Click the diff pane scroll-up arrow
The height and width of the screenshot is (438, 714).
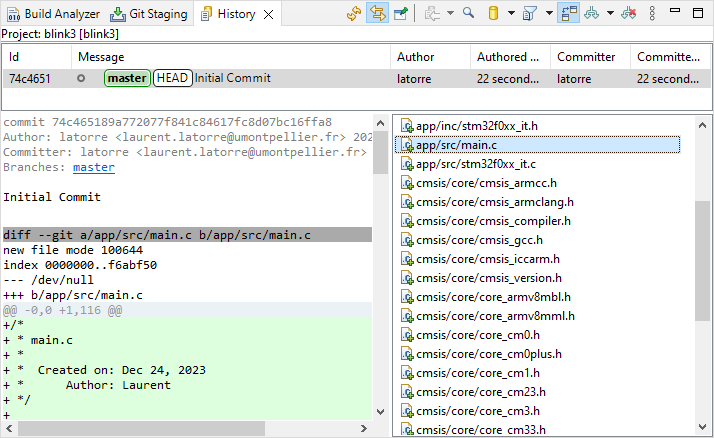pos(380,123)
